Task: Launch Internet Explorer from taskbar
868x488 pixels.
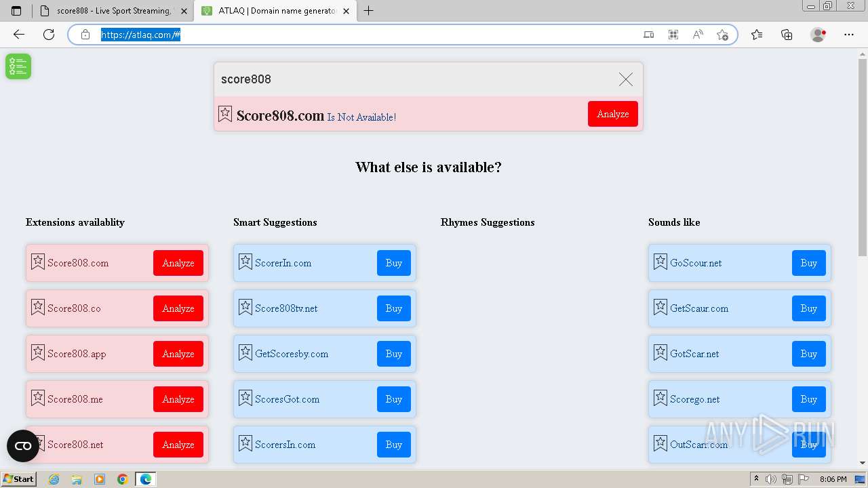Action: click(x=54, y=479)
